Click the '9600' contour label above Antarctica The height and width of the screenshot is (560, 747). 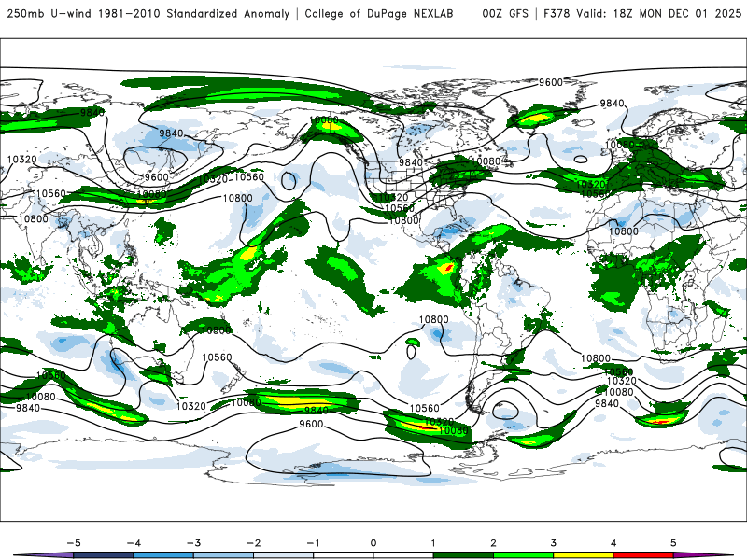click(x=311, y=424)
